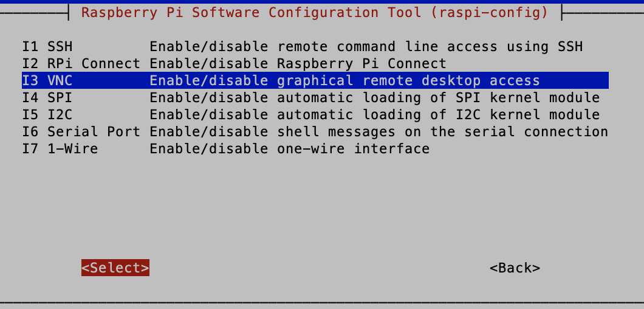Click the 'Enable/disable Raspberry Pi Connect' description
This screenshot has height=309, width=644.
[298, 64]
